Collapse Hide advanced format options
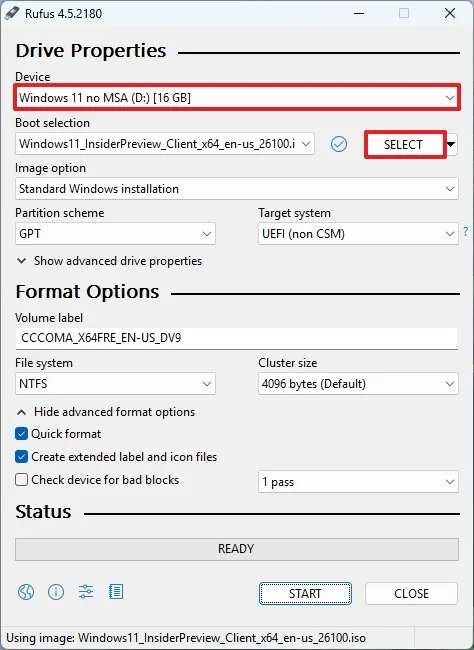 click(x=106, y=412)
